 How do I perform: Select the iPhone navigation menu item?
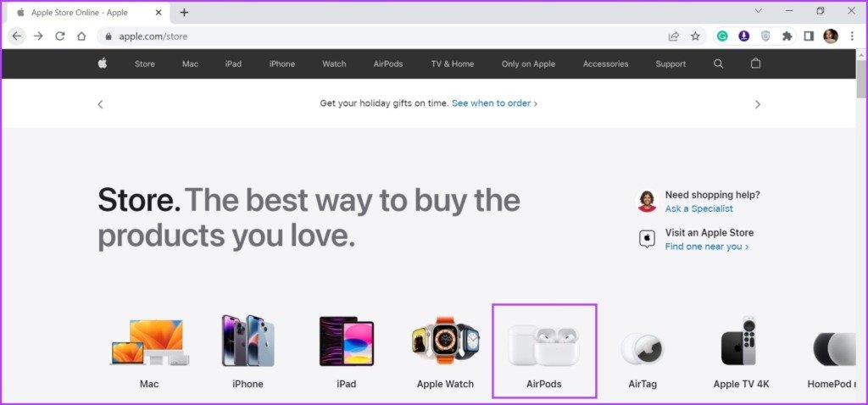click(x=282, y=64)
